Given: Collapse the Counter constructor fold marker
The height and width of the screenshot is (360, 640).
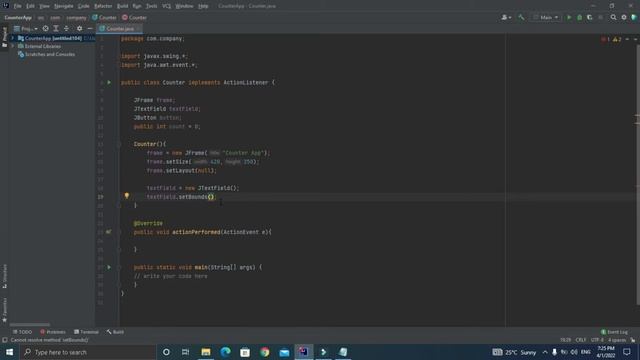Looking at the screenshot, I should (120, 144).
